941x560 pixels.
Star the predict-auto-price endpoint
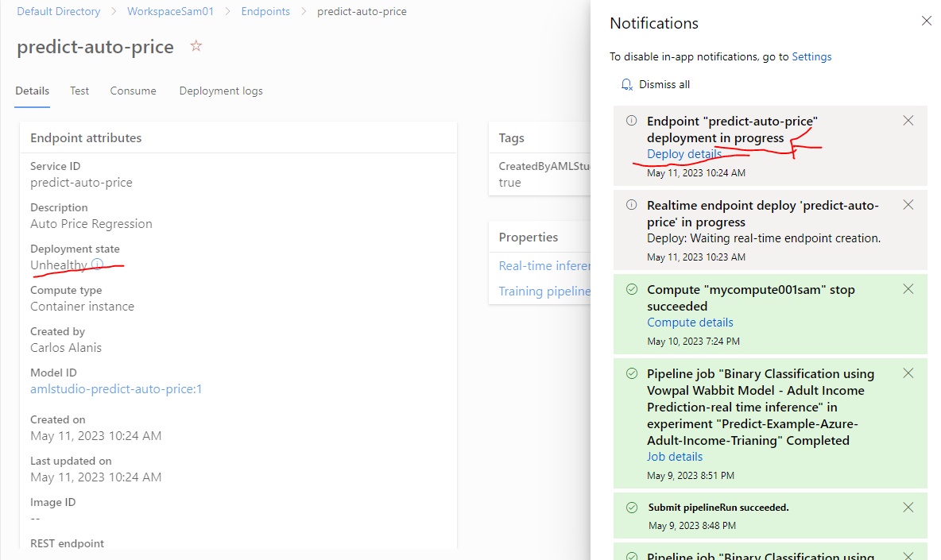[x=196, y=46]
